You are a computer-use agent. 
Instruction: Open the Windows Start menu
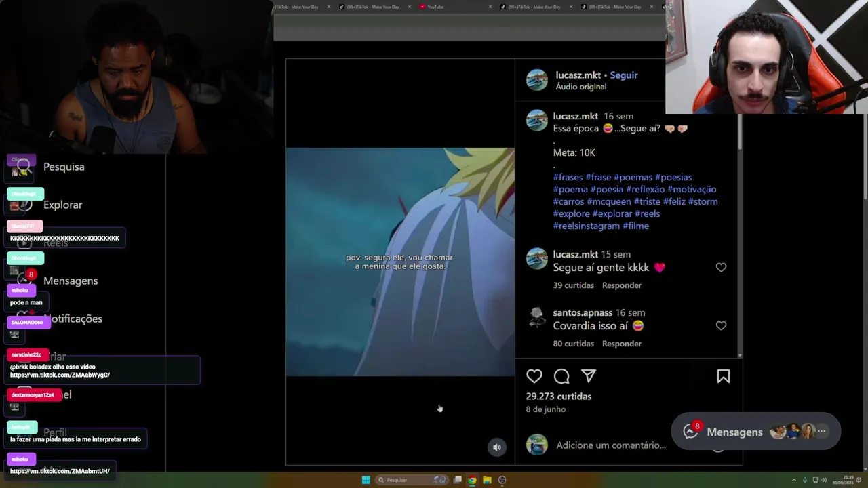(366, 480)
